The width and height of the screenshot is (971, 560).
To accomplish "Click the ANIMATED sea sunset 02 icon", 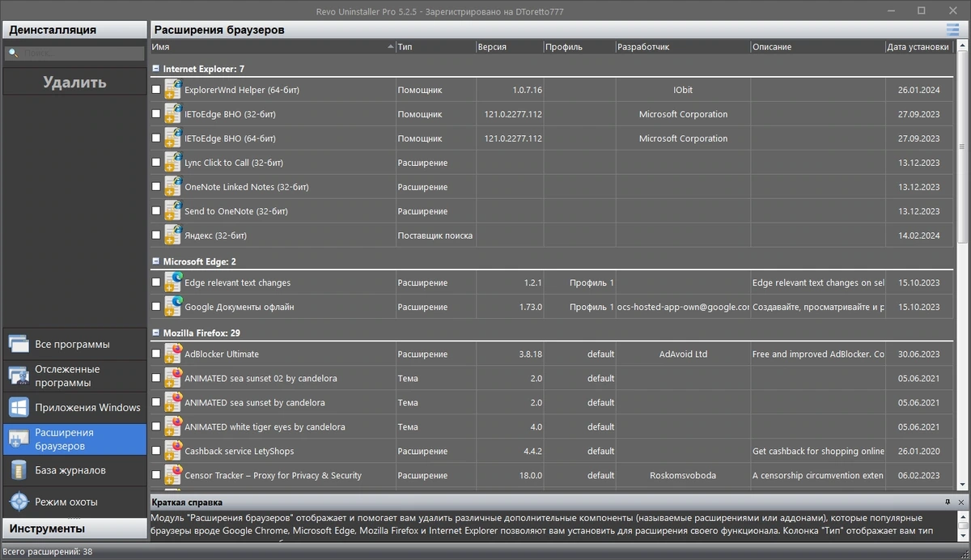I will click(173, 378).
